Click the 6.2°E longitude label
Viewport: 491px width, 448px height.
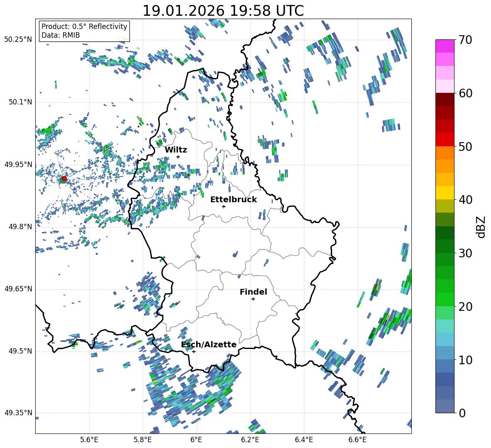(250, 440)
